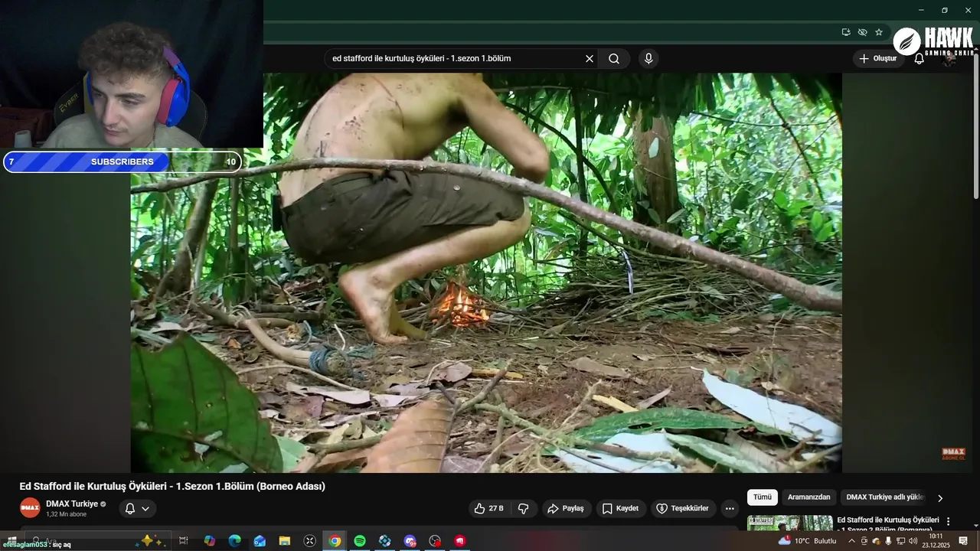
Task: Switch to Google Chrome in taskbar
Action: point(335,541)
